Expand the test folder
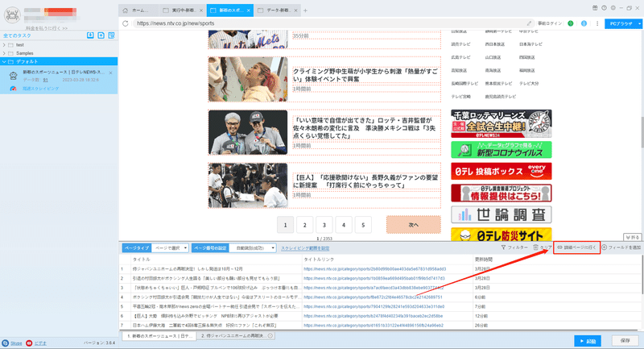644x349 pixels. click(4, 45)
